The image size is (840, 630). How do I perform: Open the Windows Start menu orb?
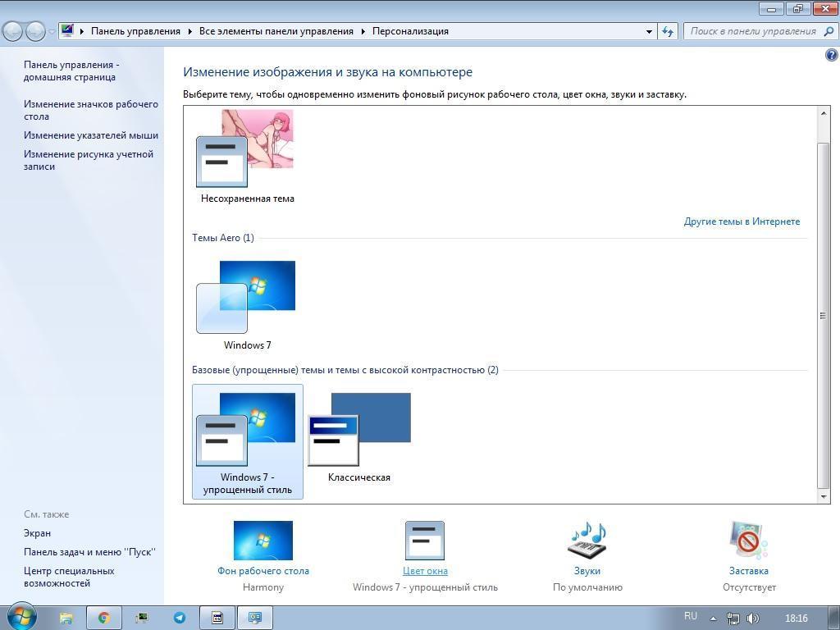21,617
